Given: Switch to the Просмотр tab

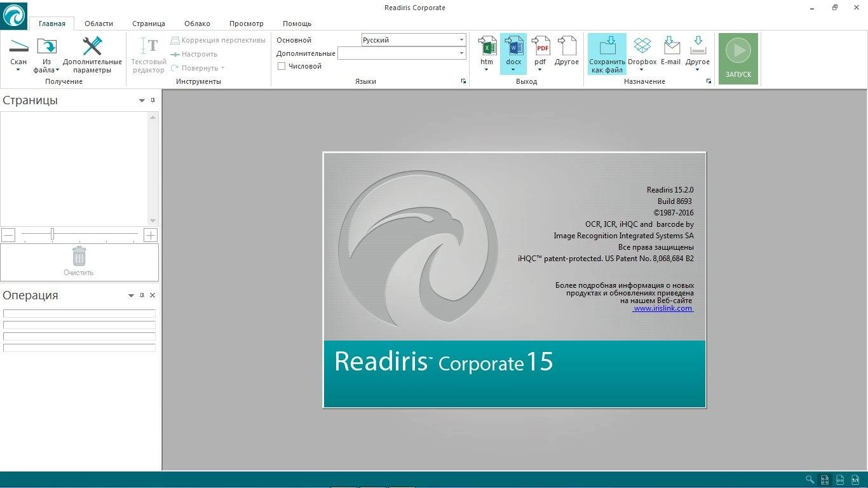Looking at the screenshot, I should pyautogui.click(x=247, y=24).
